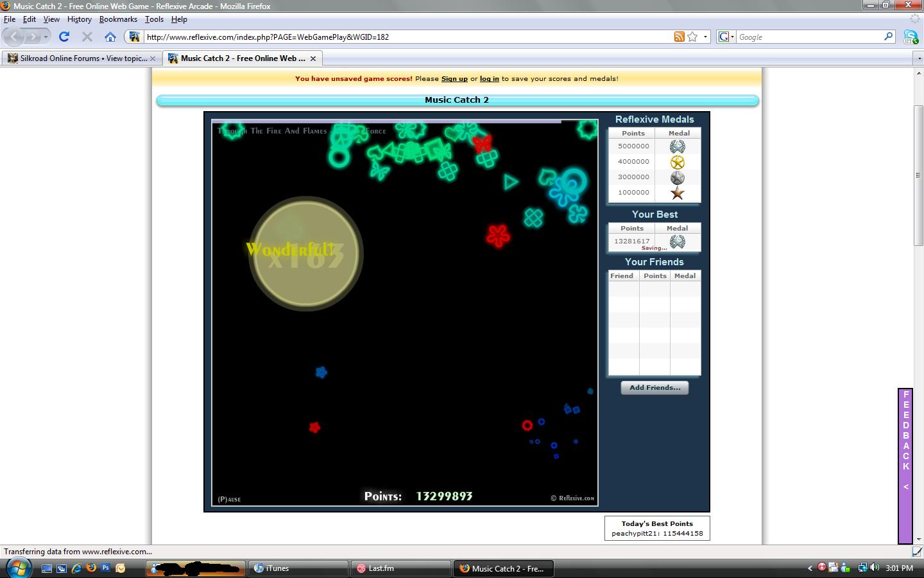Image resolution: width=924 pixels, height=578 pixels.
Task: Click the 'Transferring data' status bar text
Action: [78, 552]
